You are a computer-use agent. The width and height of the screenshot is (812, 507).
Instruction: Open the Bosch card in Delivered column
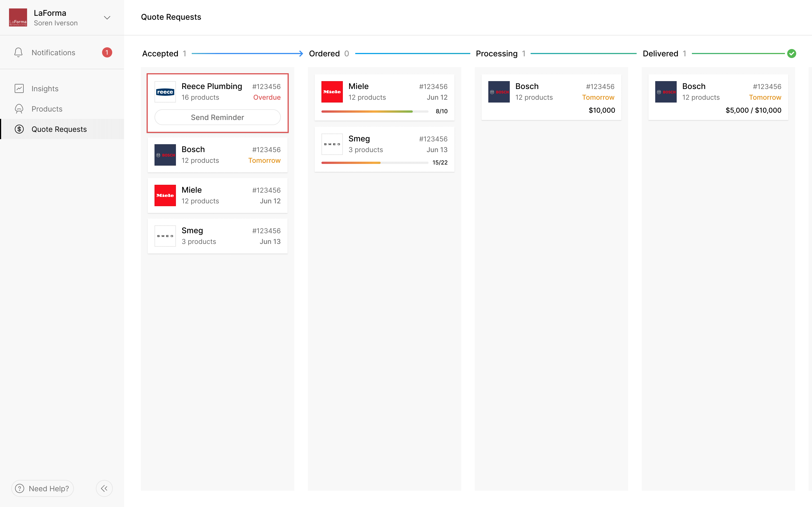point(718,97)
